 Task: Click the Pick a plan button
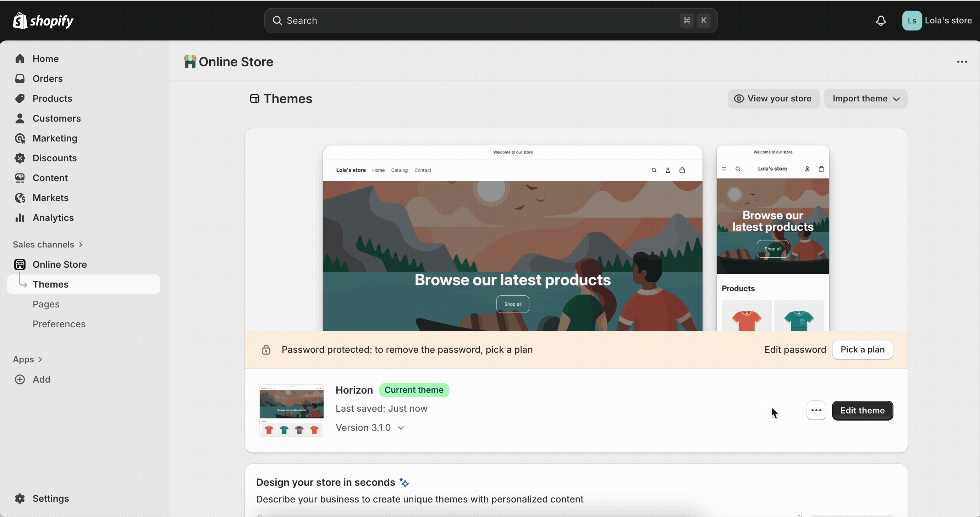pos(862,349)
